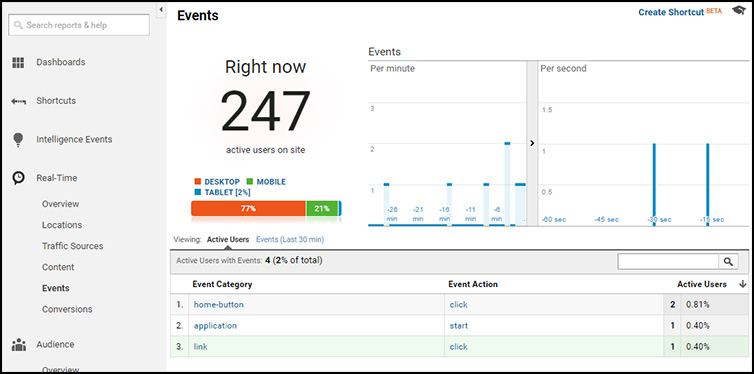Click the green 21% mobile bar segment

coord(322,209)
